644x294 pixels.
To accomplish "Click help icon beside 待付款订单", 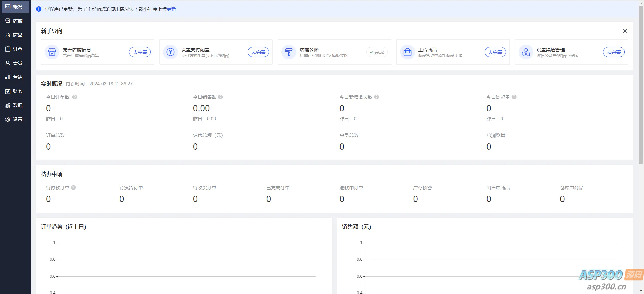I will pyautogui.click(x=73, y=188).
